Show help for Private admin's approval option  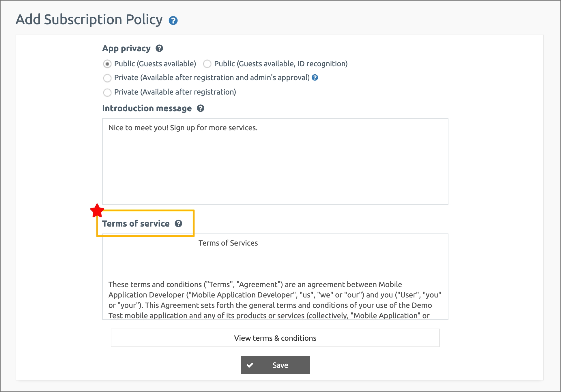[x=315, y=78]
